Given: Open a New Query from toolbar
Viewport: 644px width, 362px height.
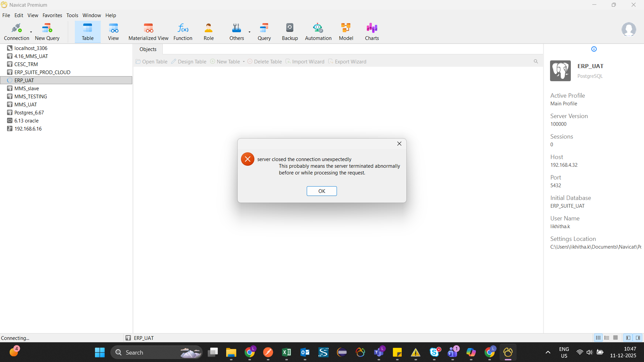Looking at the screenshot, I should (47, 32).
